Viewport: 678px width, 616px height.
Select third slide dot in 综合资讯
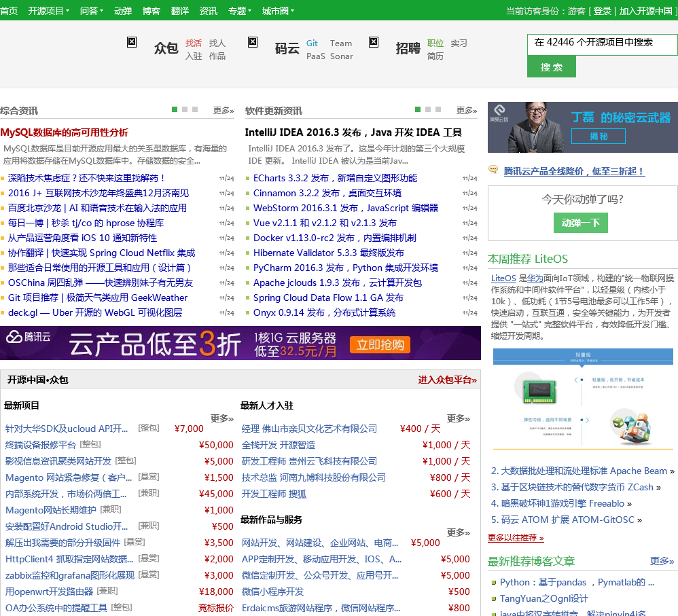[x=195, y=109]
